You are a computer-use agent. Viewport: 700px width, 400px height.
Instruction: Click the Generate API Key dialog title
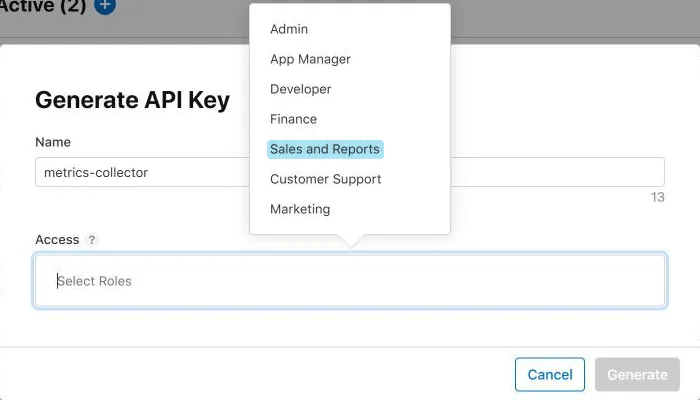click(133, 100)
